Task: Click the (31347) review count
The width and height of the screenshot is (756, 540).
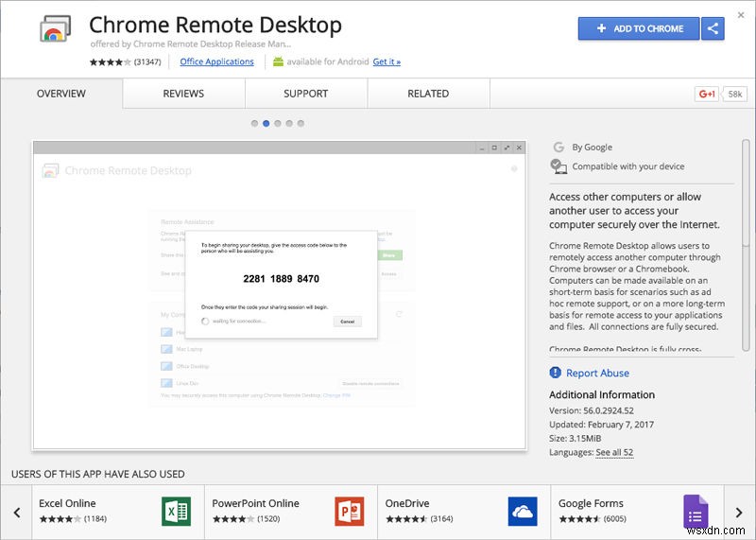Action: click(x=147, y=61)
